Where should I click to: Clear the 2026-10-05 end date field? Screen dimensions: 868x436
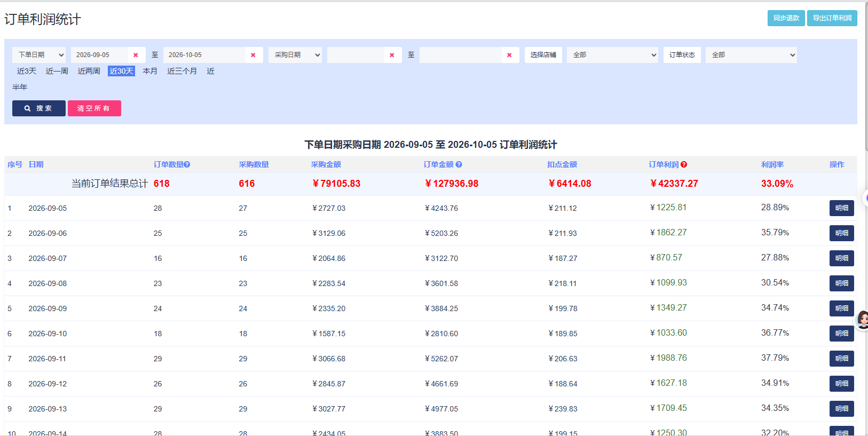coord(253,55)
